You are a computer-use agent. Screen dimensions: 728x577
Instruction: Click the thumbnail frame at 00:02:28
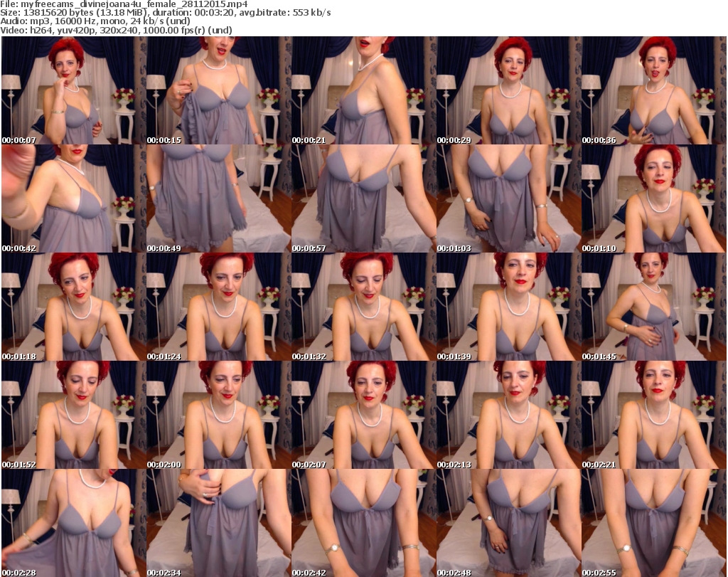tap(74, 523)
